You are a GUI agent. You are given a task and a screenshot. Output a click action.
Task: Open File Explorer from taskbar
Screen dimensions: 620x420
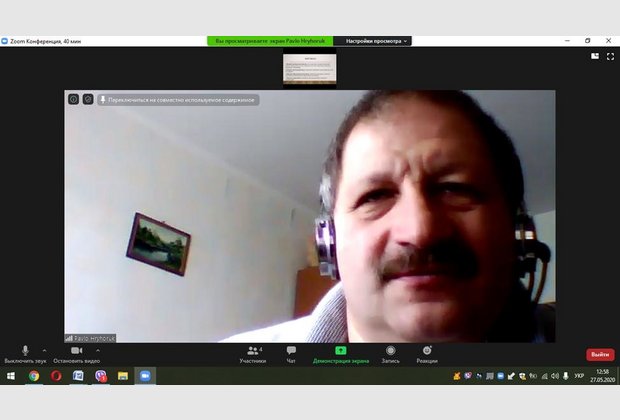tap(123, 376)
